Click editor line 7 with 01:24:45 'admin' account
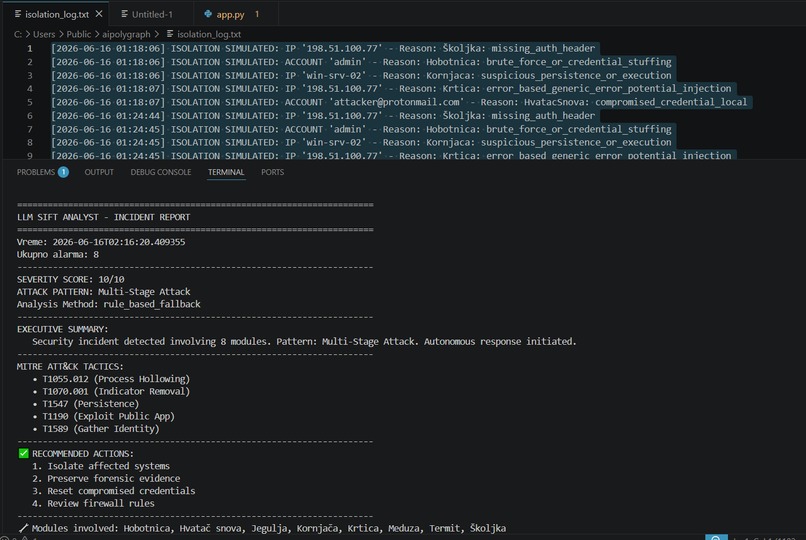The height and width of the screenshot is (540, 806). coord(361,129)
